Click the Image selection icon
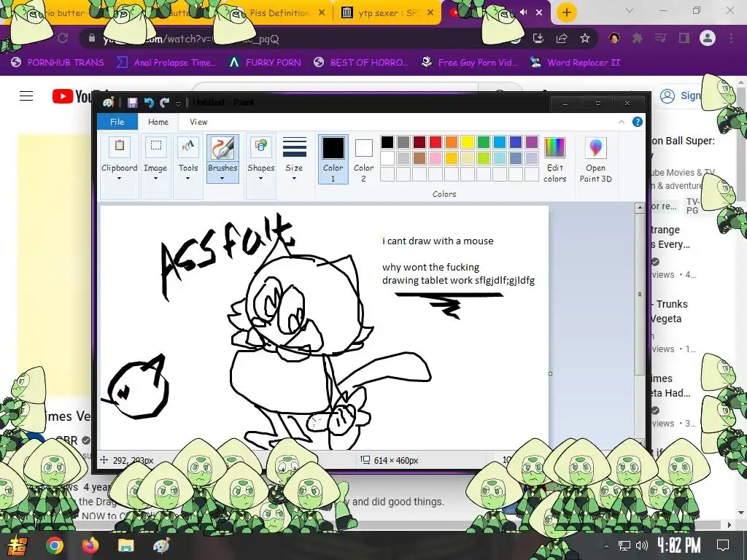Screen dimensions: 747x560 (x=155, y=147)
